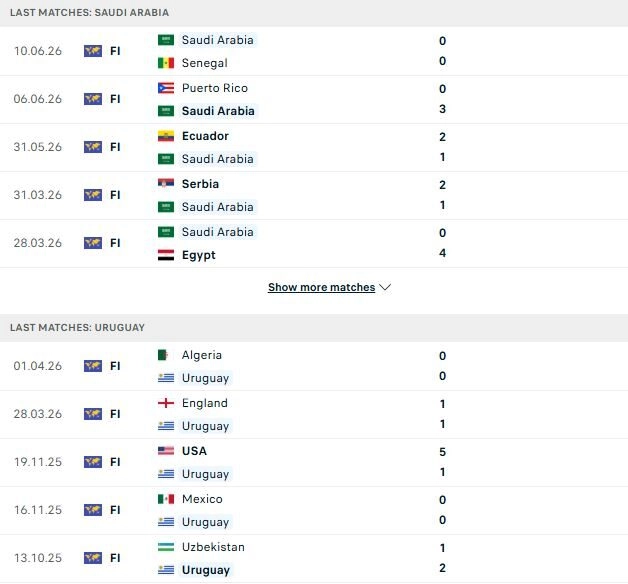628x584 pixels.
Task: Click the FI label for 31.03.26 match
Action: [x=115, y=195]
